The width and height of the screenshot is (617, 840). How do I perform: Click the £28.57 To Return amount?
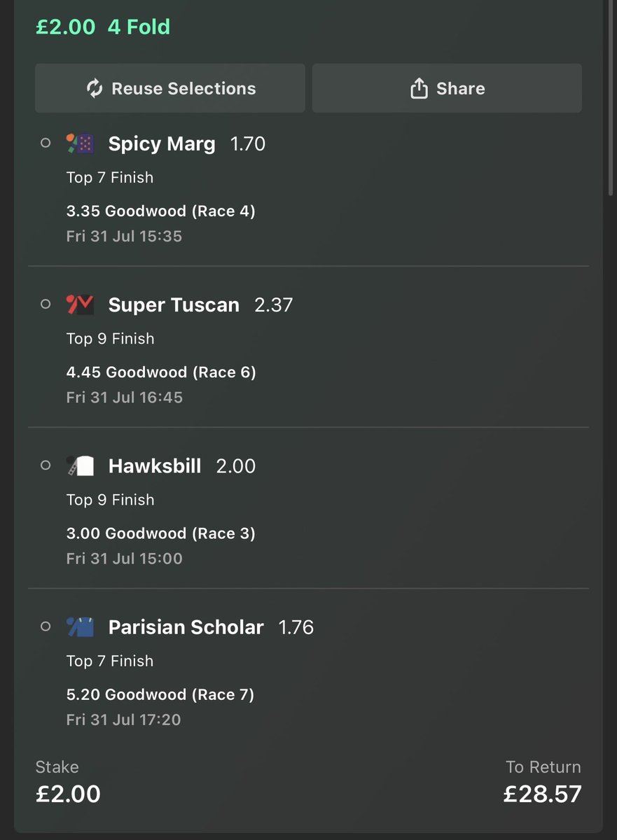click(543, 794)
